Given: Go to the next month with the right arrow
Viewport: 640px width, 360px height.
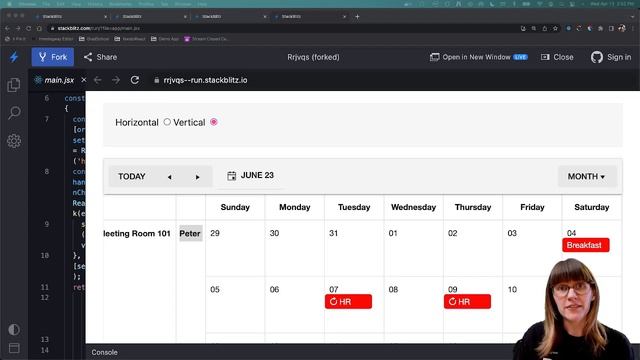Looking at the screenshot, I should pos(198,177).
